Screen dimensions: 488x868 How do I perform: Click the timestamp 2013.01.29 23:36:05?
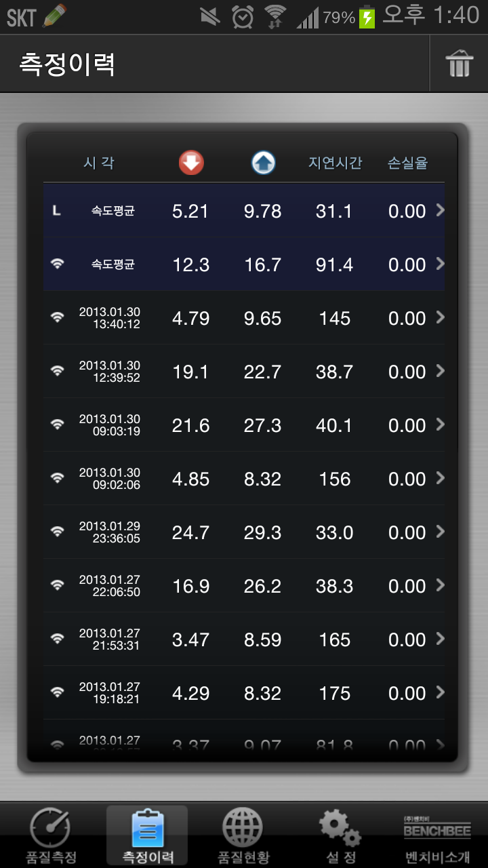tap(110, 532)
